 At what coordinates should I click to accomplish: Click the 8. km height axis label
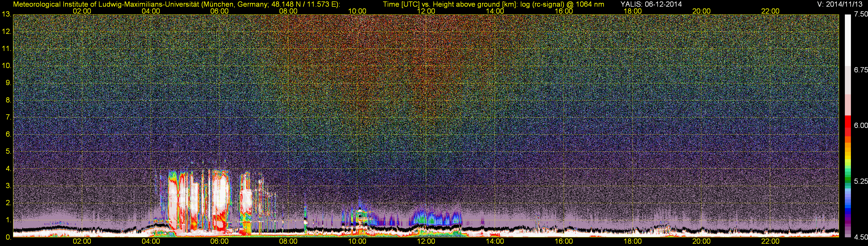point(8,100)
